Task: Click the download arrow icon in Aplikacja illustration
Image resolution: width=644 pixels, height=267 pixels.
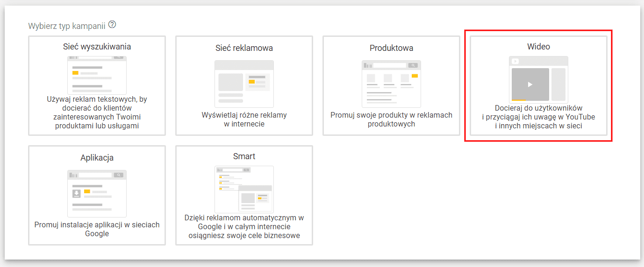Action: point(76,193)
